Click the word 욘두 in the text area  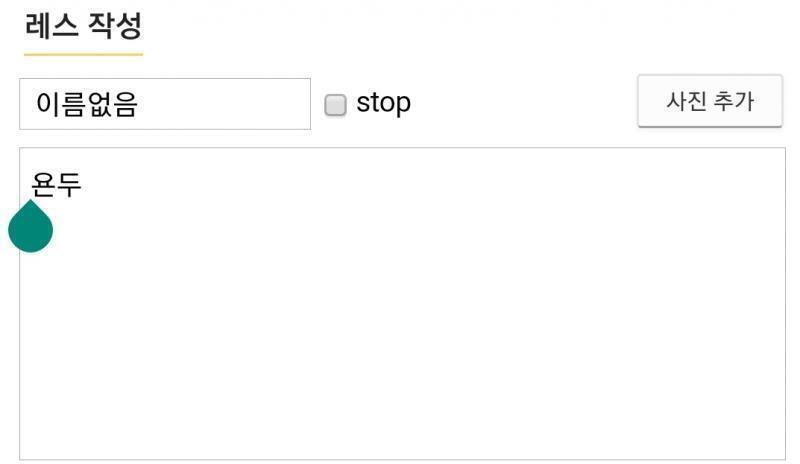tap(56, 184)
